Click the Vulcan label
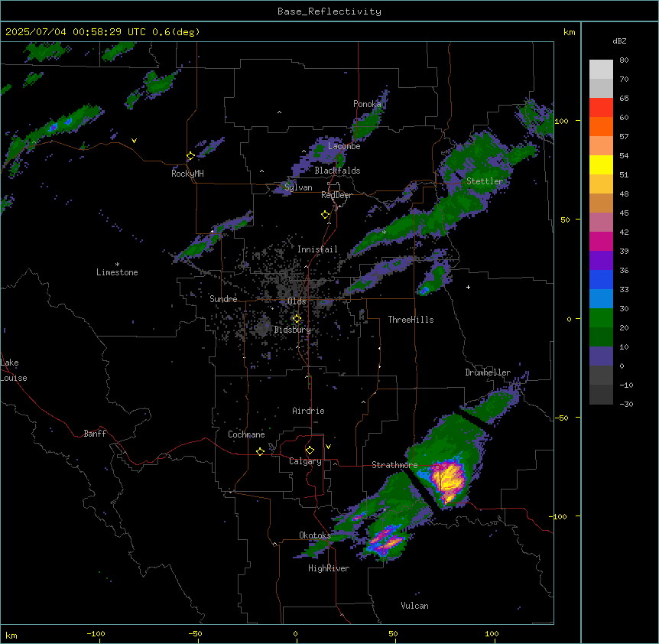The height and width of the screenshot is (644, 659). [x=414, y=606]
